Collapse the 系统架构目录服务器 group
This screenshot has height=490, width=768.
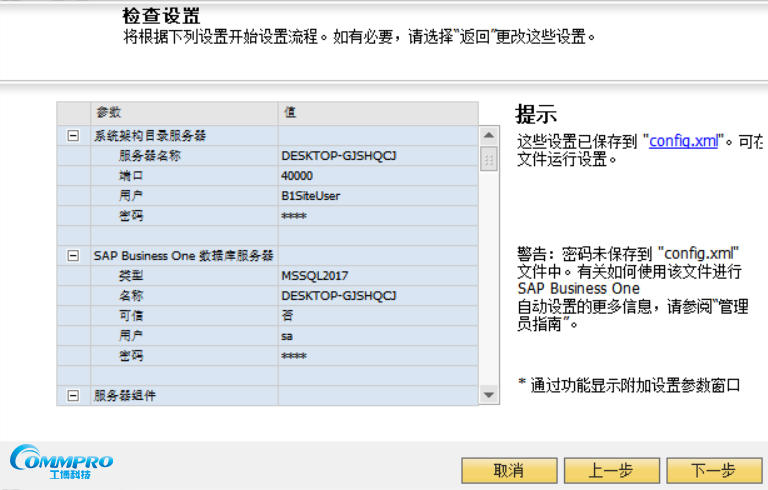(73, 136)
